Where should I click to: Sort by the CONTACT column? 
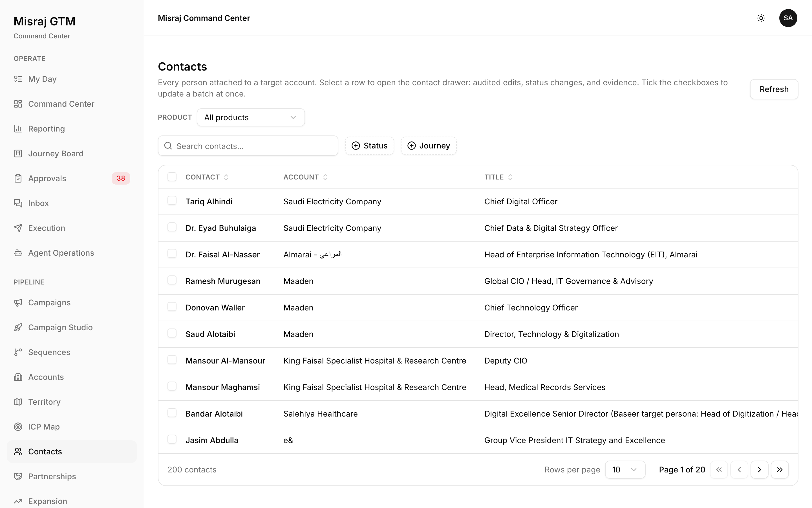coord(207,177)
